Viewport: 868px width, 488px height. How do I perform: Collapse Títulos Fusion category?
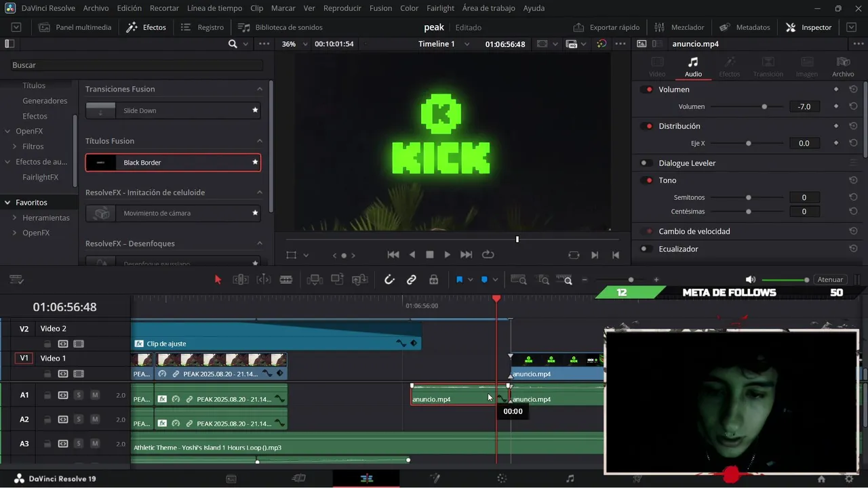point(260,141)
